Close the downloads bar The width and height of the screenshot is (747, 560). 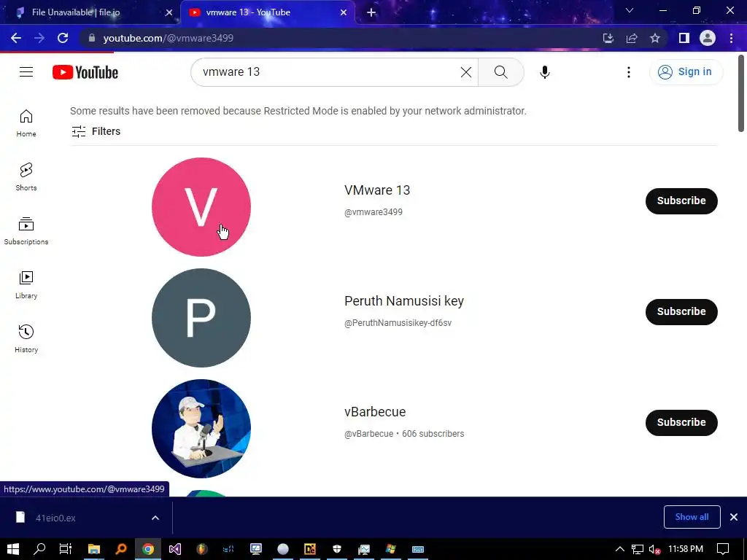tap(734, 517)
